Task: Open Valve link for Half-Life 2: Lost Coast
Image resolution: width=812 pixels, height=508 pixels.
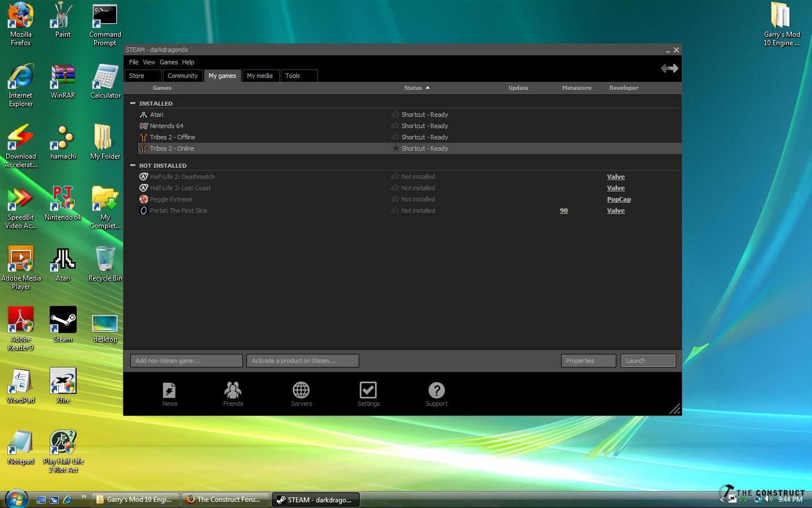Action: pyautogui.click(x=616, y=188)
